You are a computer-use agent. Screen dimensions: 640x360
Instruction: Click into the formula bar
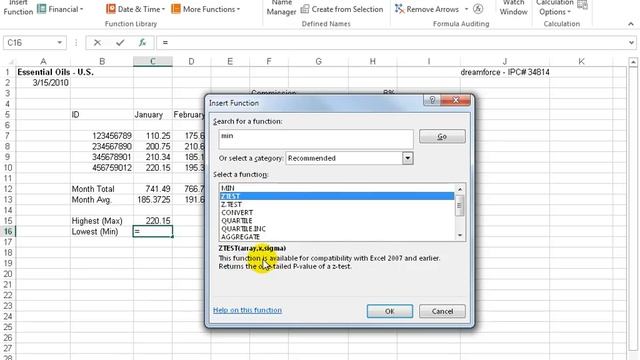pyautogui.click(x=392, y=43)
